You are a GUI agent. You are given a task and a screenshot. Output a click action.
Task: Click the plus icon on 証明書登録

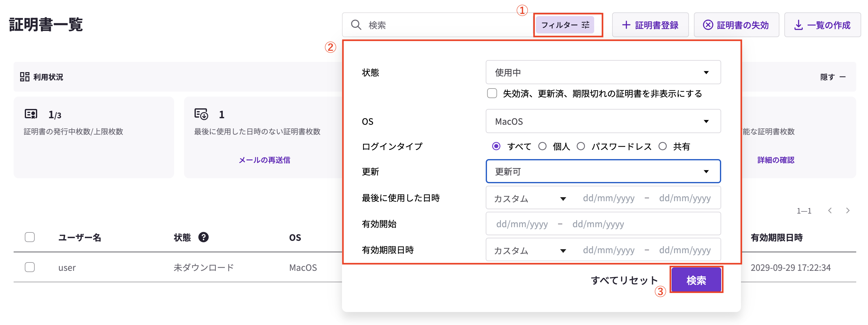click(x=626, y=24)
